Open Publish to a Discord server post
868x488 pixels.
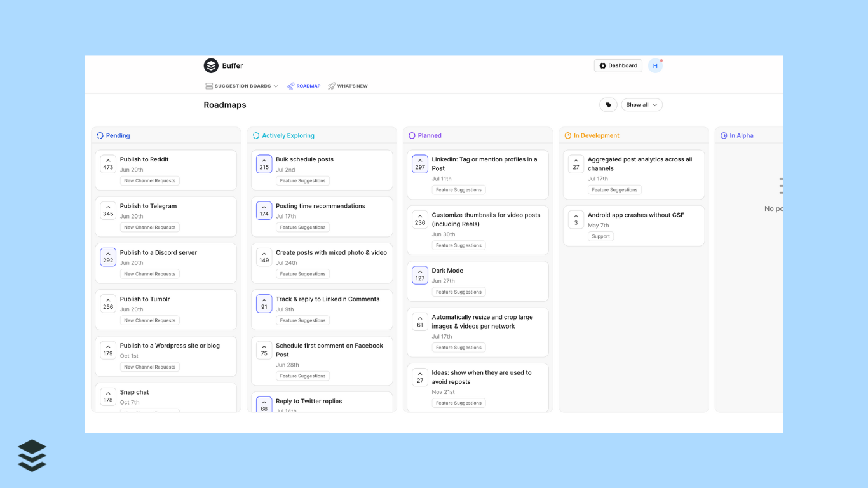coord(158,252)
